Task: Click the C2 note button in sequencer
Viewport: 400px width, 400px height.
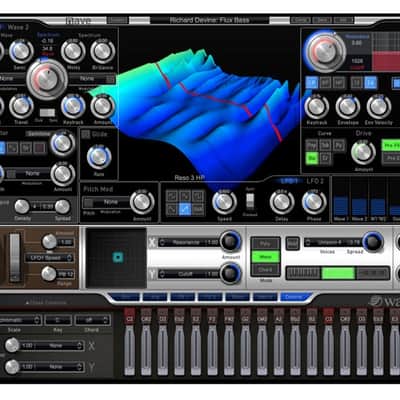Action: [x=129, y=316]
